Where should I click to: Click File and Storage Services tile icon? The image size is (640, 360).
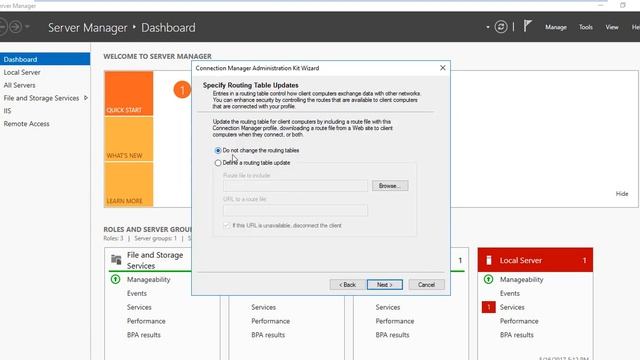(116, 259)
